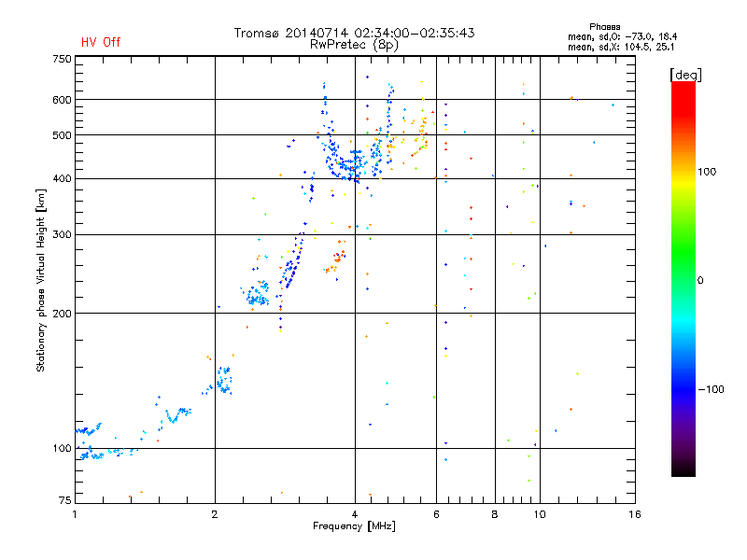Click the x-axis '1' tick label

click(x=75, y=514)
